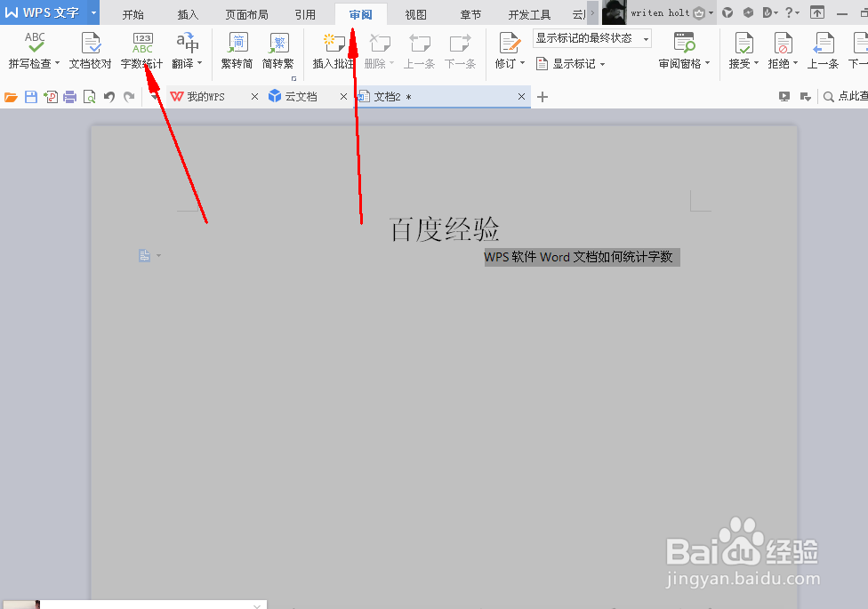Click the WPS 文字 application button
This screenshot has width=868, height=609.
point(44,12)
